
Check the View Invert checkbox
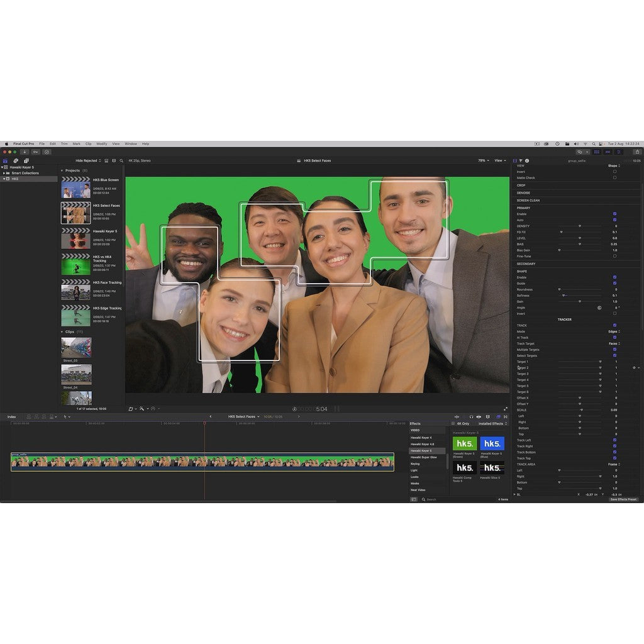[615, 172]
